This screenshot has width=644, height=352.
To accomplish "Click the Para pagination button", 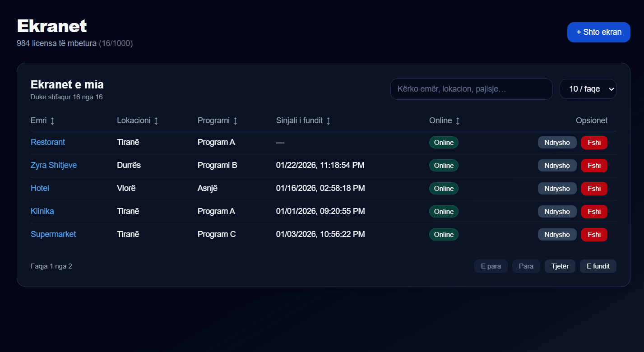I will pyautogui.click(x=526, y=266).
